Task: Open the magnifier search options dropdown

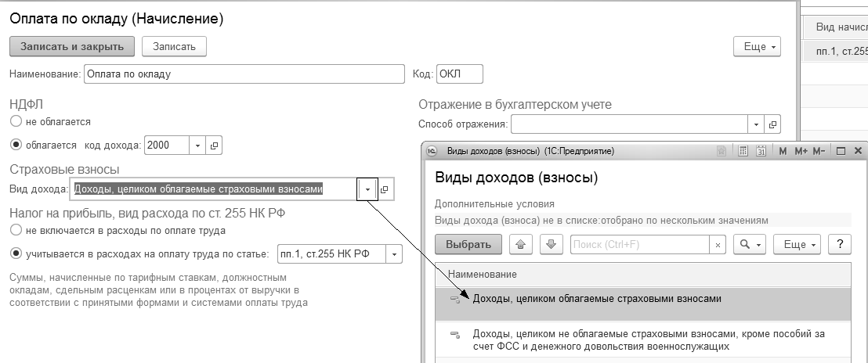Action: 750,244
